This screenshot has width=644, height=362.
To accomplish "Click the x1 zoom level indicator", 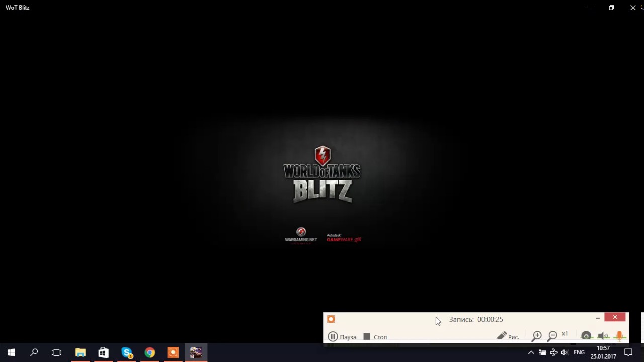I will 565,334.
